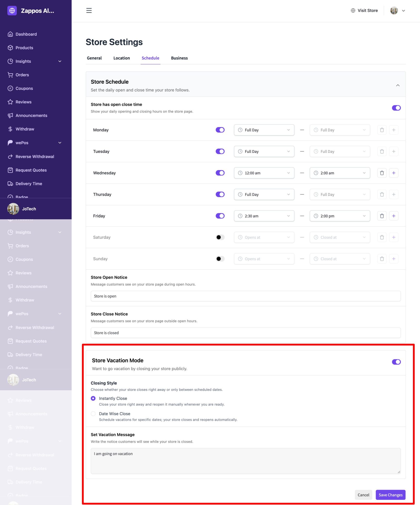Enable the Sunday schedule toggle
This screenshot has width=420, height=505.
pos(220,259)
